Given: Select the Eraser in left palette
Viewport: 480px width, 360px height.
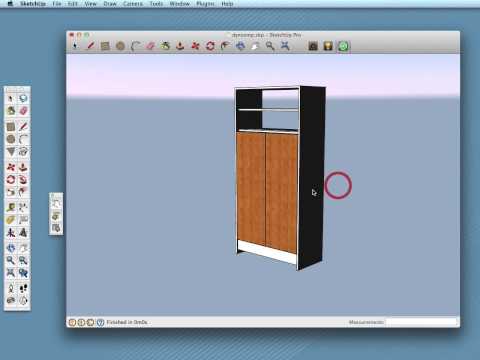Looking at the screenshot, I should point(23,111).
